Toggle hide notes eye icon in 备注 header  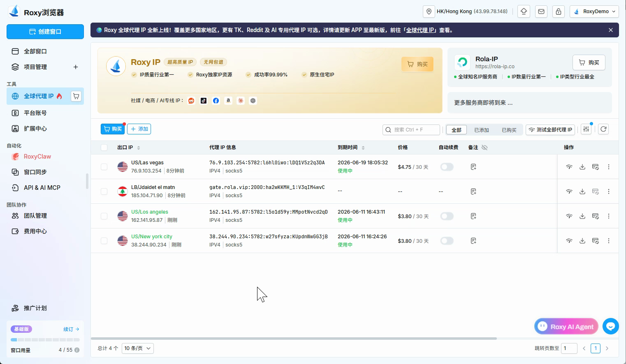[x=485, y=147]
